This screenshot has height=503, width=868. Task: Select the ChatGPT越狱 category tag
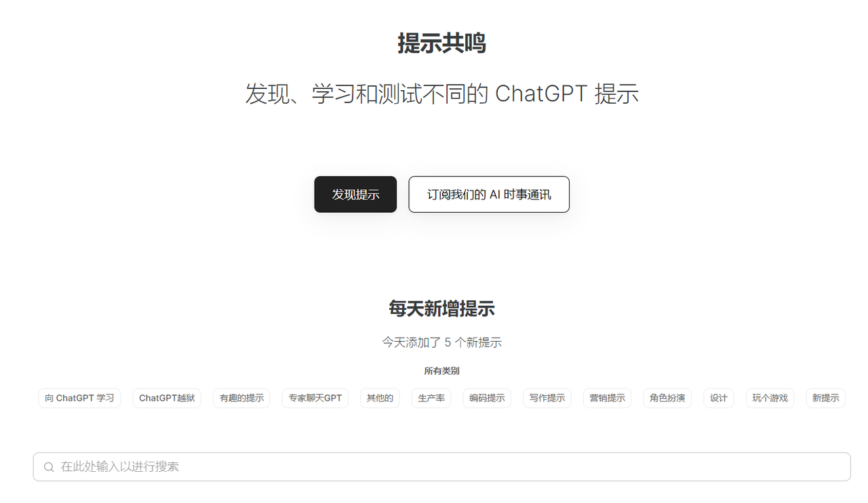pos(167,398)
